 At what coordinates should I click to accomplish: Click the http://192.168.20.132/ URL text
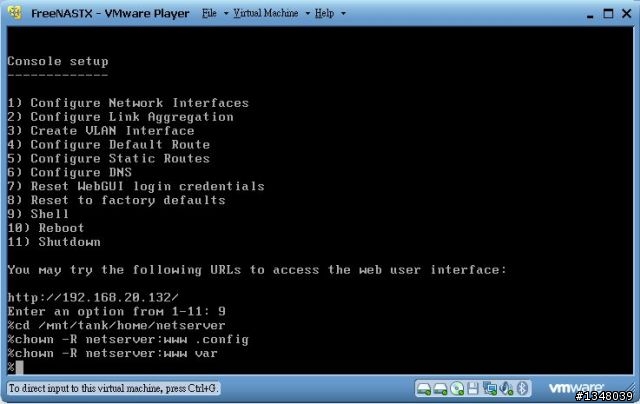93,297
